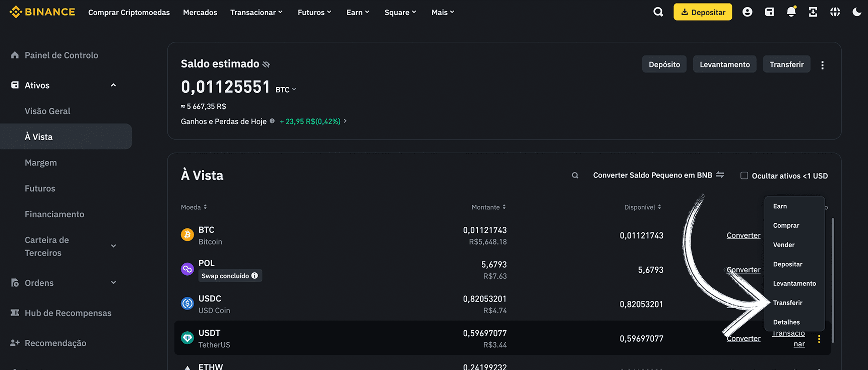This screenshot has width=868, height=370.
Task: Choose Depositar in the context menu
Action: pyautogui.click(x=787, y=264)
